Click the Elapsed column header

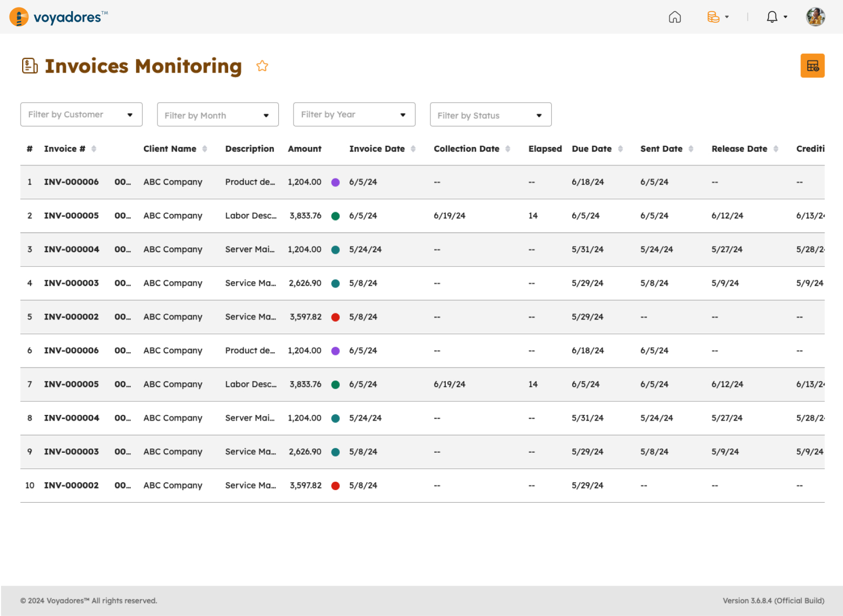[545, 149]
